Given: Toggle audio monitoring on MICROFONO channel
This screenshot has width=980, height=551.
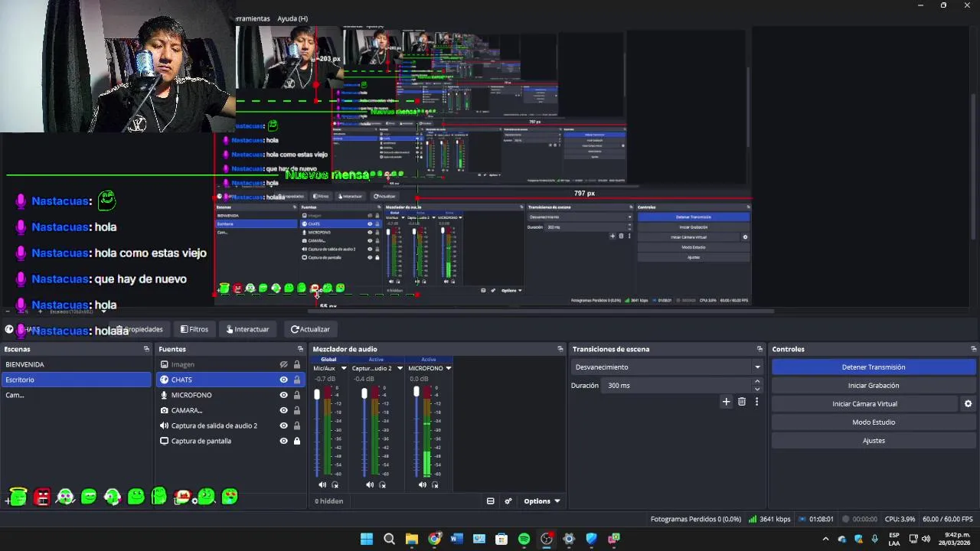Looking at the screenshot, I should click(x=435, y=484).
